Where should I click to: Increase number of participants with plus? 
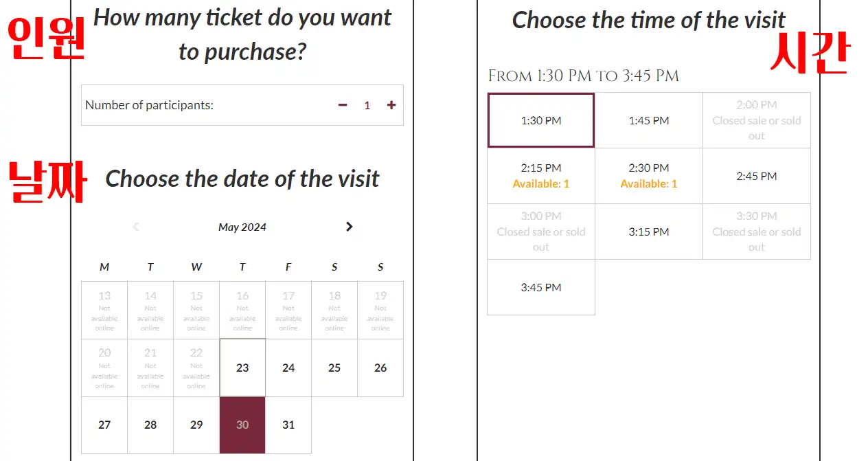tap(391, 105)
